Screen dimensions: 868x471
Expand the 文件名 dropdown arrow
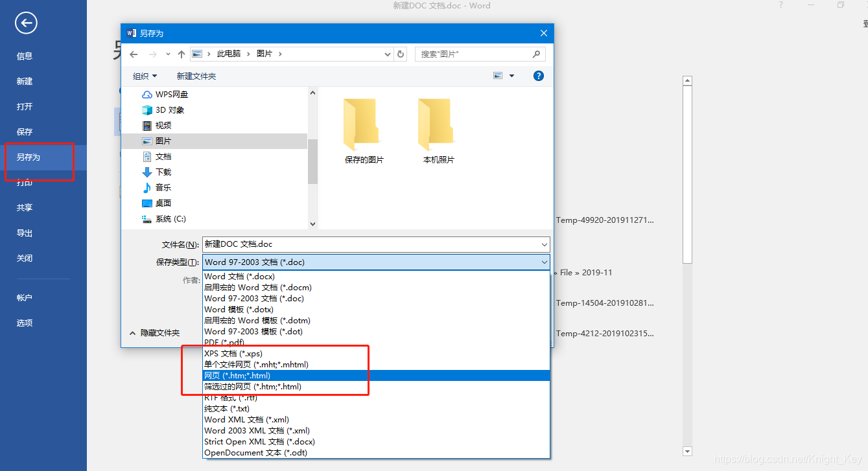coord(544,244)
